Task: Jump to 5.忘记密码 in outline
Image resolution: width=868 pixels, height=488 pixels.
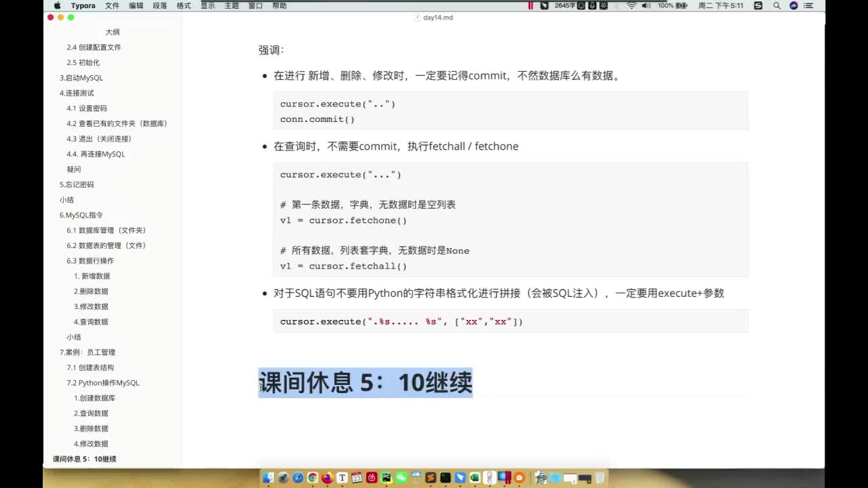Action: (x=77, y=184)
